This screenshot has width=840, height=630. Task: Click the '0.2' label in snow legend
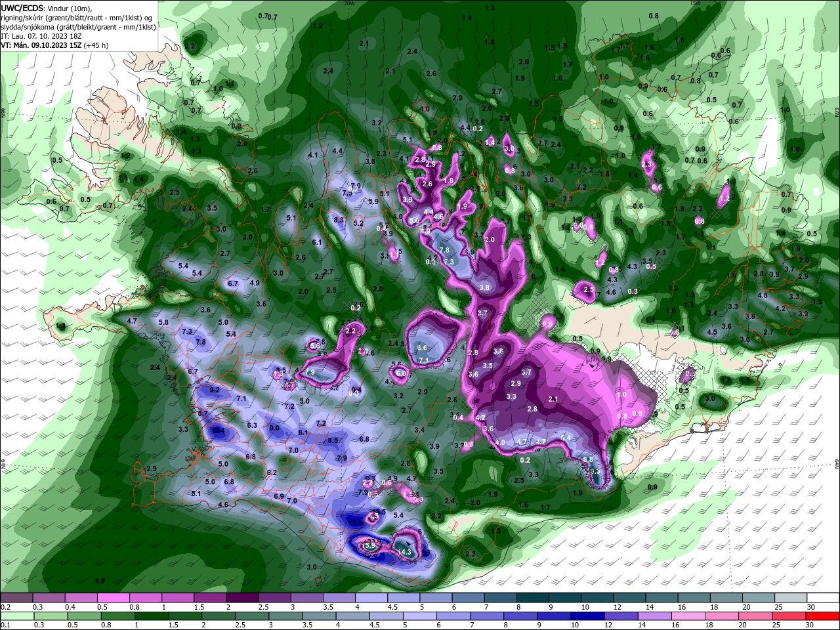(5, 607)
